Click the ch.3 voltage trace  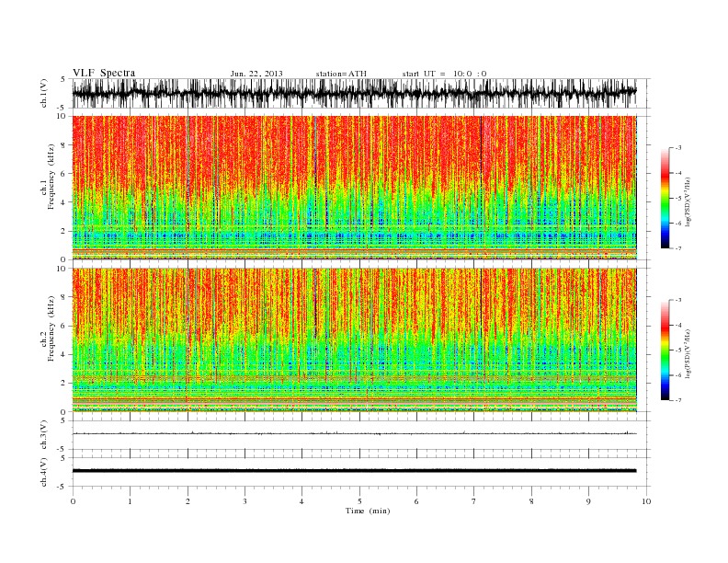click(354, 433)
